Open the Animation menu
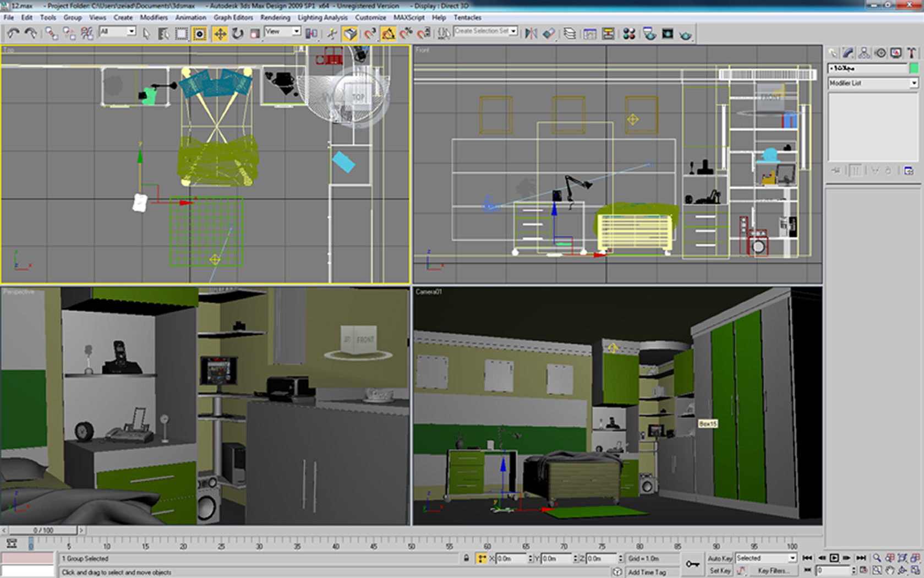This screenshot has width=924, height=578. (190, 18)
